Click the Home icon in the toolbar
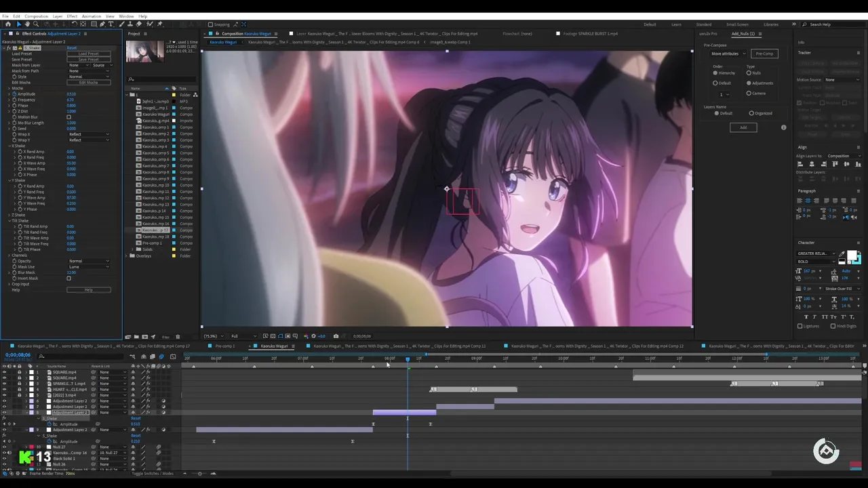The height and width of the screenshot is (488, 868). tap(8, 24)
